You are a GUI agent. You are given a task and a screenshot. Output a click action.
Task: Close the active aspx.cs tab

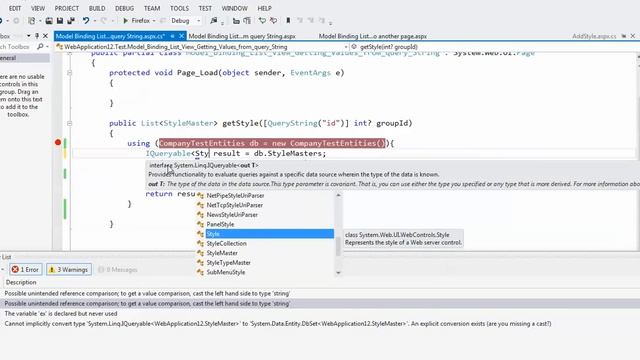pos(181,36)
